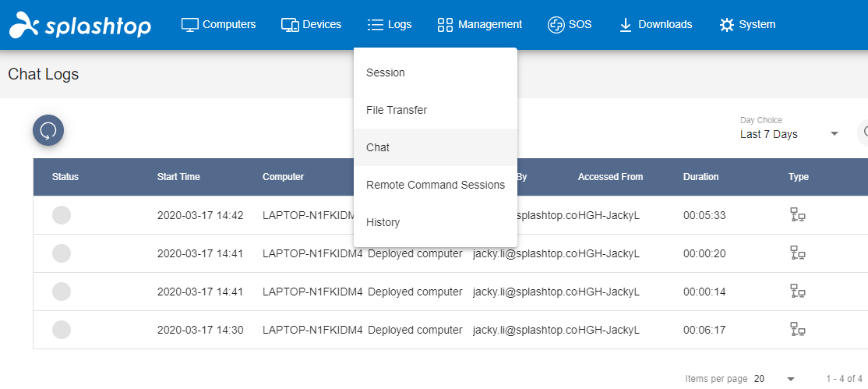Expand the Items per page dropdown
This screenshot has width=868, height=389.
click(774, 379)
